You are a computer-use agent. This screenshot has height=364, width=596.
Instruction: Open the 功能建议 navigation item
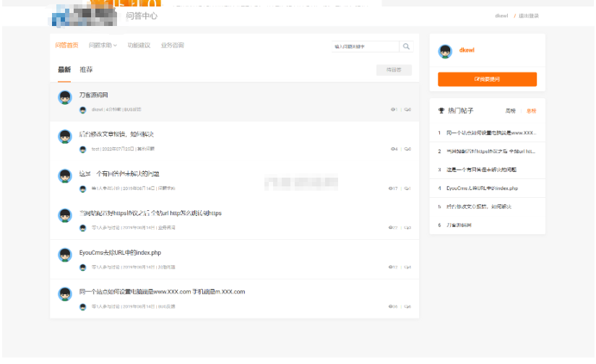pos(139,45)
